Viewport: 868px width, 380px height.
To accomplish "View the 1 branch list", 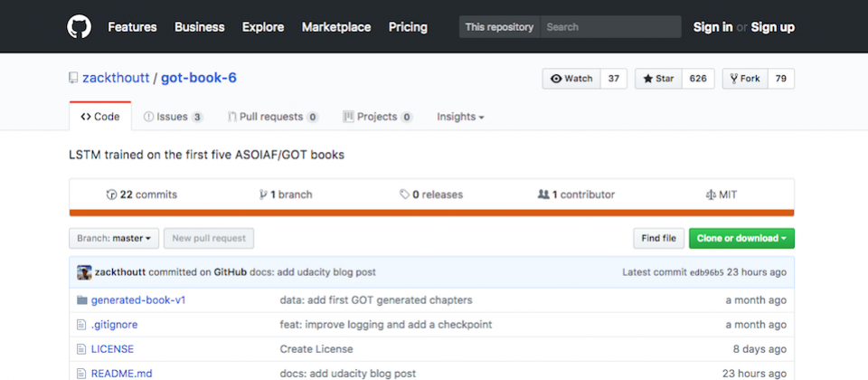I will [286, 195].
